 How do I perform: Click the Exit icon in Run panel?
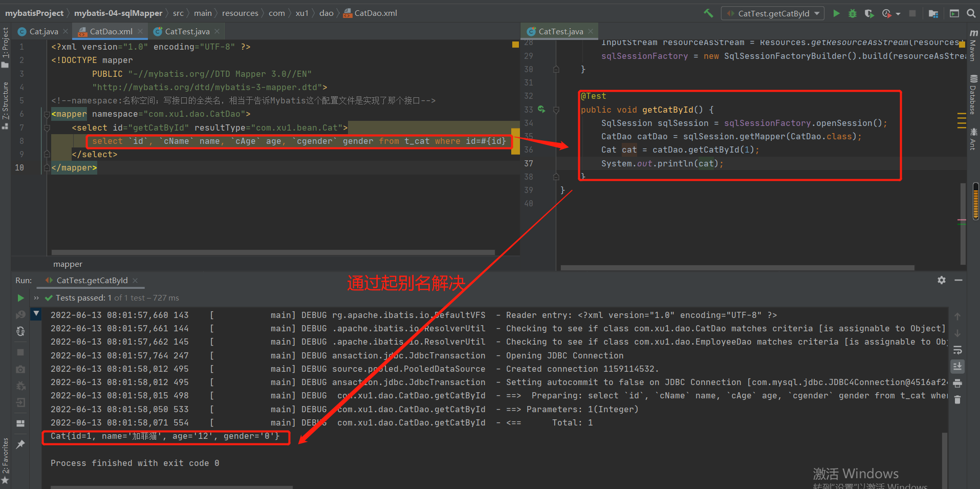tap(20, 403)
